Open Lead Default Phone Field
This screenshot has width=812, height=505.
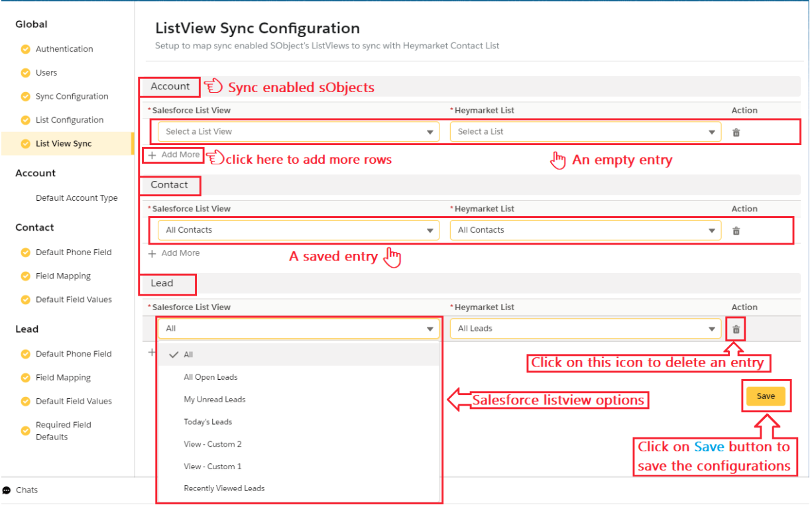pos(74,354)
